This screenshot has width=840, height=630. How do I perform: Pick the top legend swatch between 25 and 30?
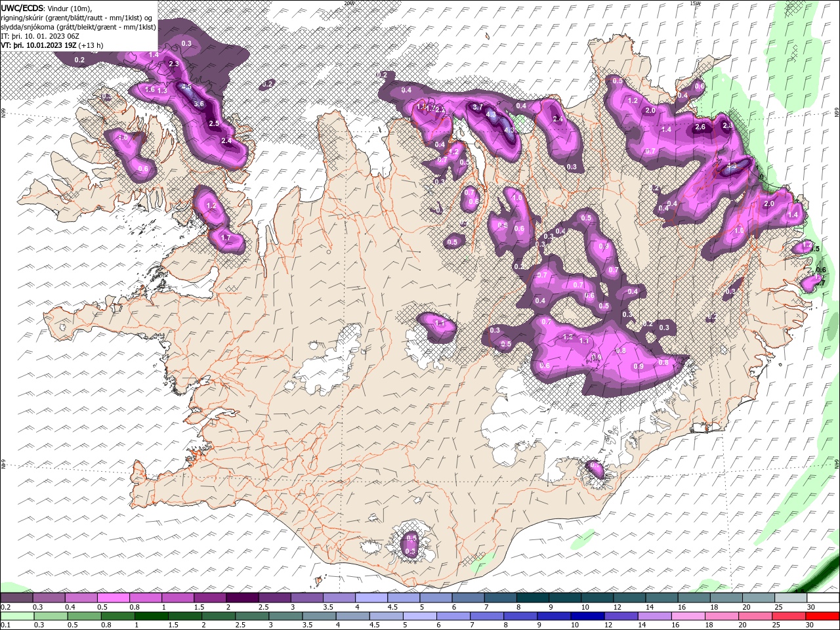790,598
